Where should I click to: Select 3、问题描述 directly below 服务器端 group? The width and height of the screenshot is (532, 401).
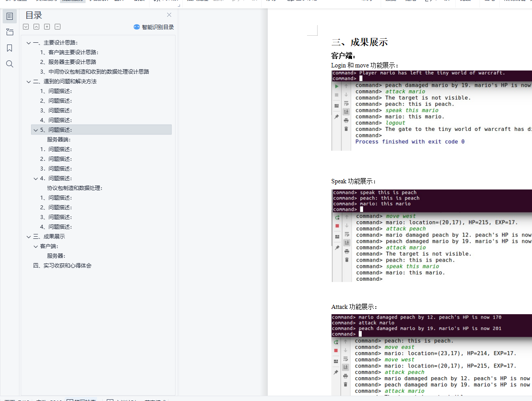coord(56,169)
